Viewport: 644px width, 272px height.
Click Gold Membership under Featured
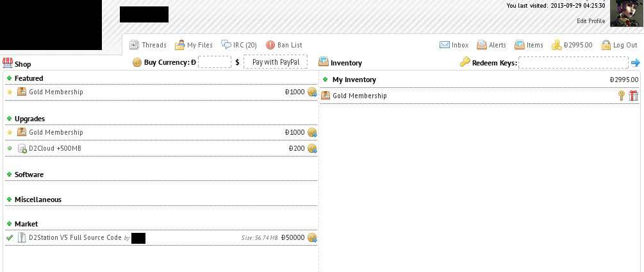(x=56, y=92)
